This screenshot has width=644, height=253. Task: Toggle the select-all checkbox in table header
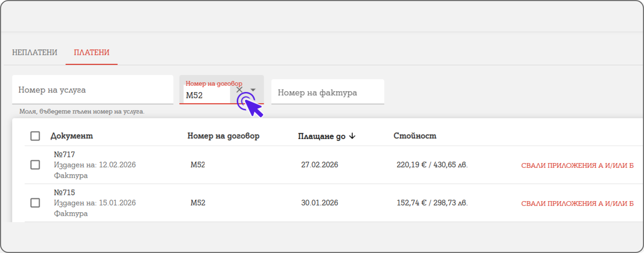click(x=35, y=136)
